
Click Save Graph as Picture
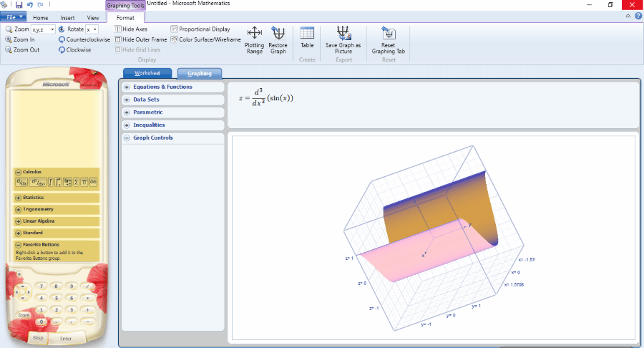click(343, 40)
